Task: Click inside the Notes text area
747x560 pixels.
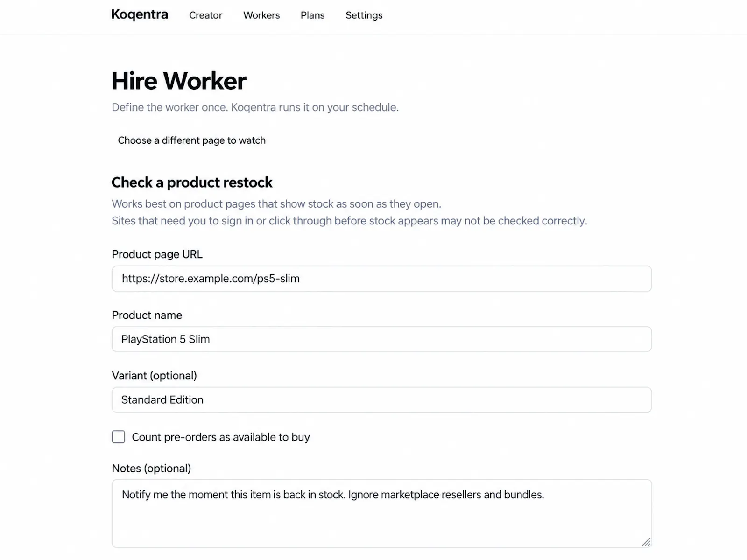Action: coord(381,513)
